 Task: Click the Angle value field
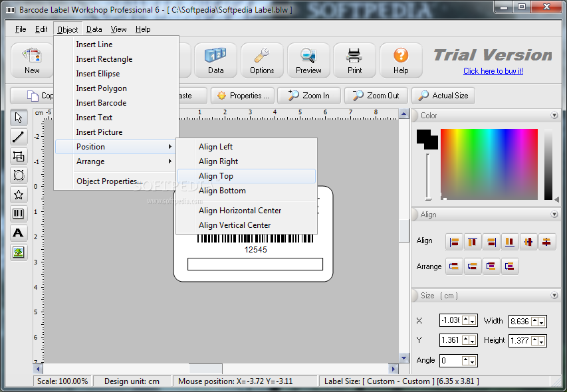click(451, 361)
